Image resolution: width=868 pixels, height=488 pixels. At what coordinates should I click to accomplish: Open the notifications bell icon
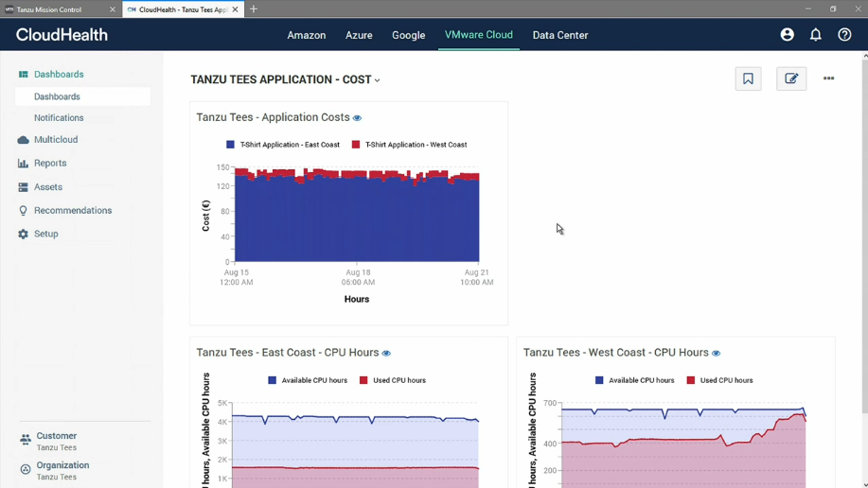(x=815, y=35)
